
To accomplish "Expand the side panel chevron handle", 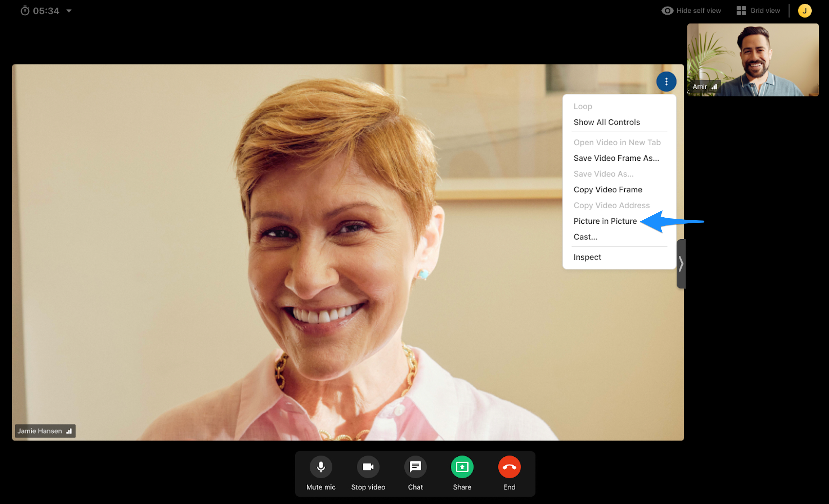I will coord(681,264).
